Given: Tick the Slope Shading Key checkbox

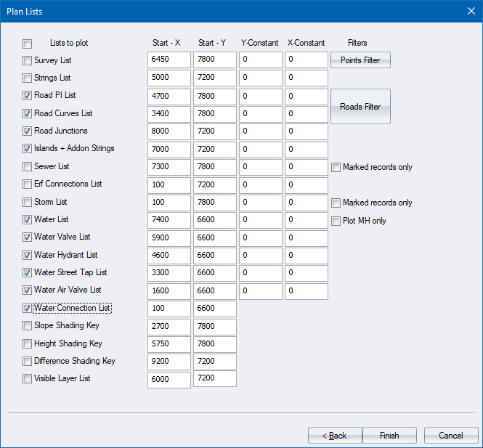Looking at the screenshot, I should (28, 326).
